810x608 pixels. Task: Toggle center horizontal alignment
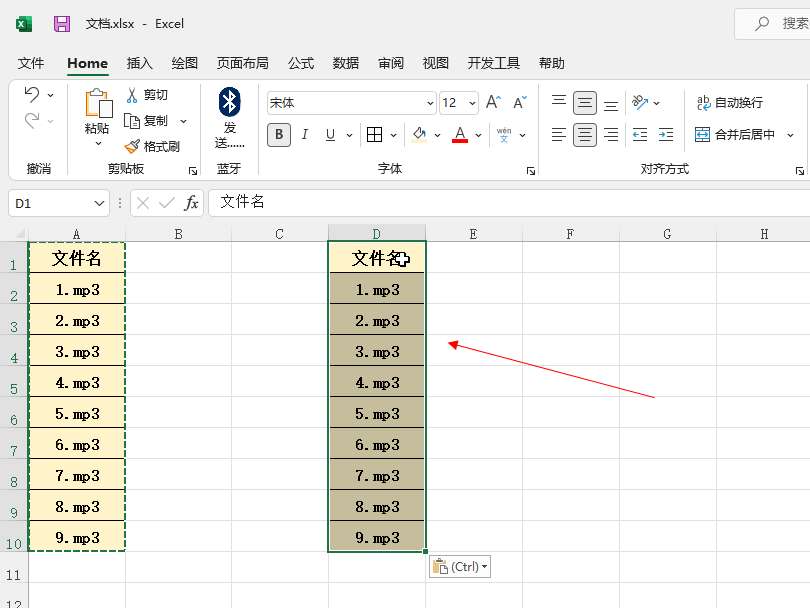[x=585, y=135]
